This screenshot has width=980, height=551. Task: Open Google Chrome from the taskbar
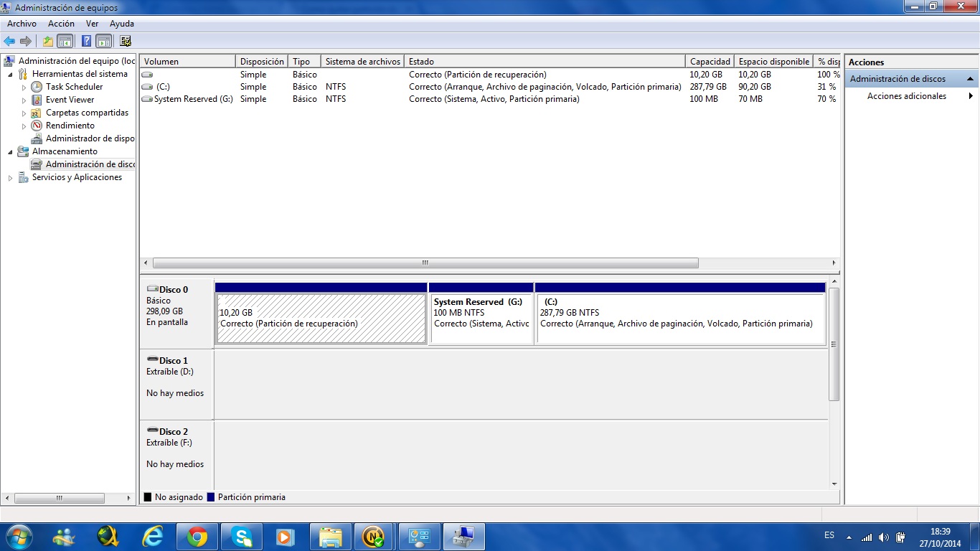tap(197, 536)
